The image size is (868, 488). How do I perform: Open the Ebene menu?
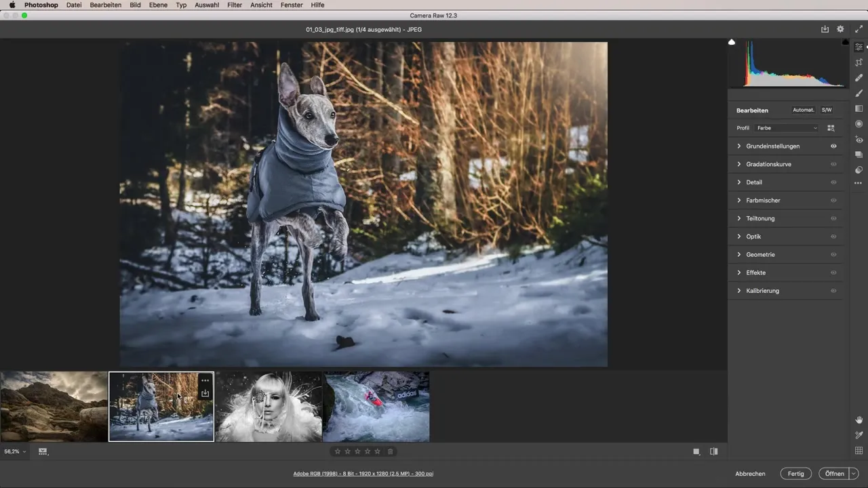159,5
